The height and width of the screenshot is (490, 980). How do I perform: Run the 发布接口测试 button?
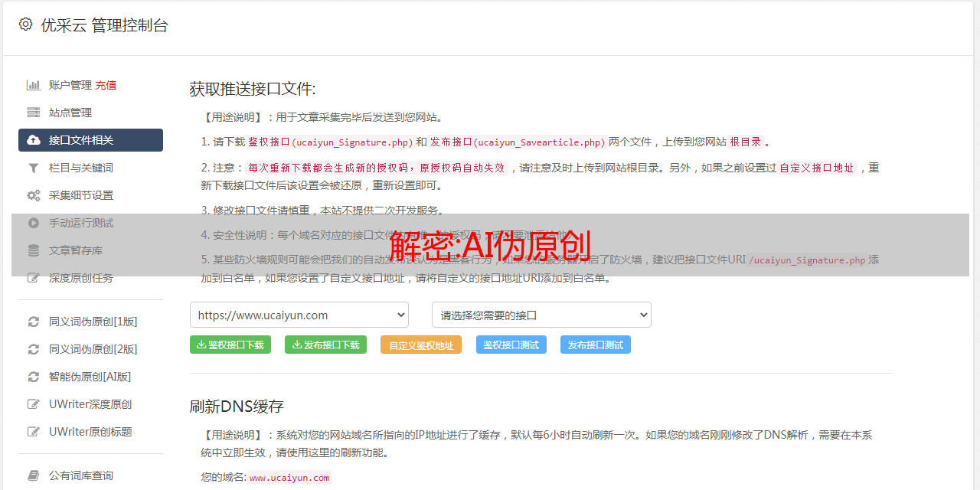click(x=595, y=345)
